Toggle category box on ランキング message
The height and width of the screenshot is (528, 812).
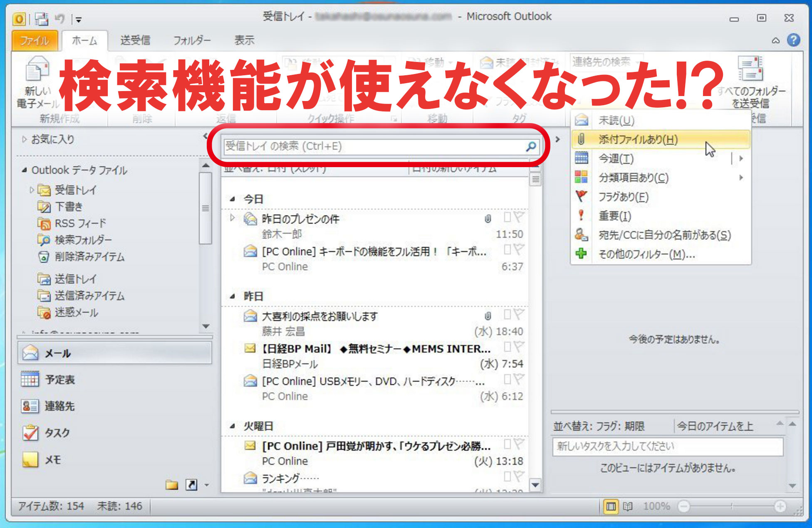click(507, 476)
